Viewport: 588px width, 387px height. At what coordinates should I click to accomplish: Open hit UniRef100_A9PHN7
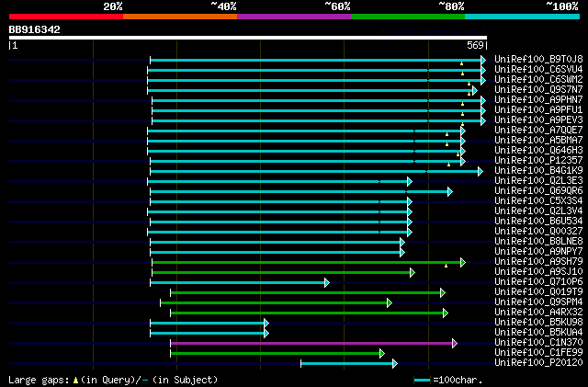point(538,99)
